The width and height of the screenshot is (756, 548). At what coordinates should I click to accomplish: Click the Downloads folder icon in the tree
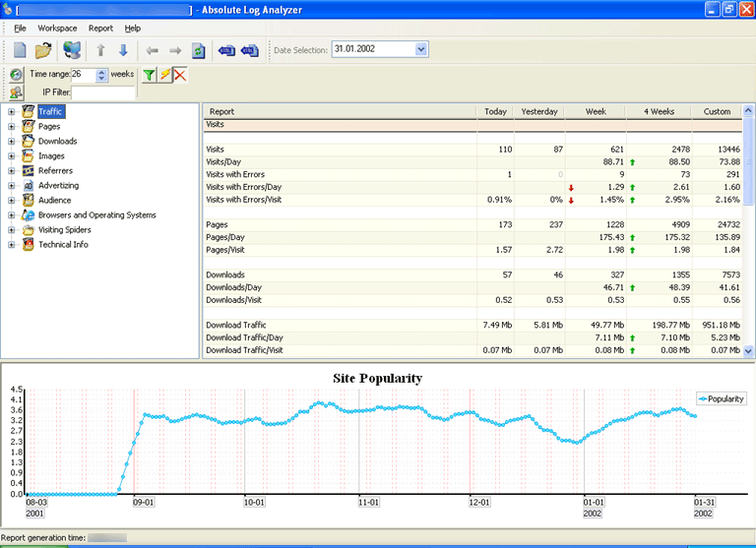tap(29, 142)
